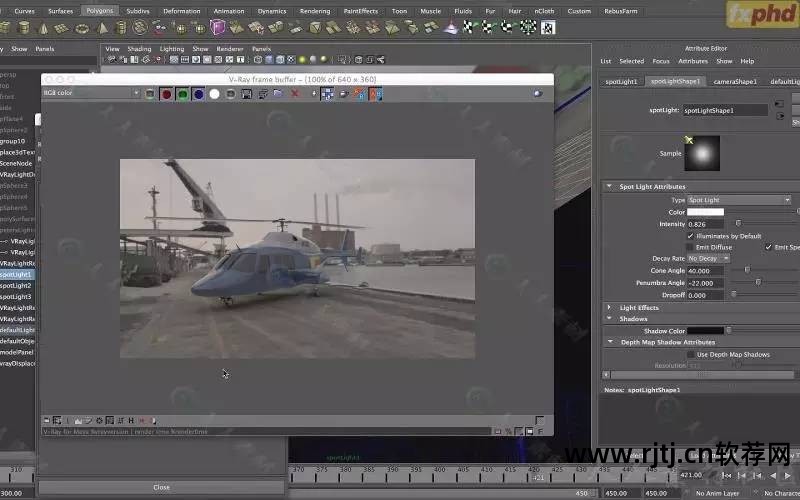The height and width of the screenshot is (500, 800).
Task: Select the polygon cylinder shelf icon
Action: tap(24, 28)
